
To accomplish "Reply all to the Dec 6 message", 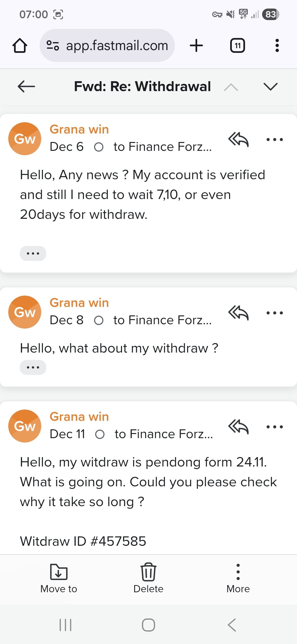I will pyautogui.click(x=238, y=139).
